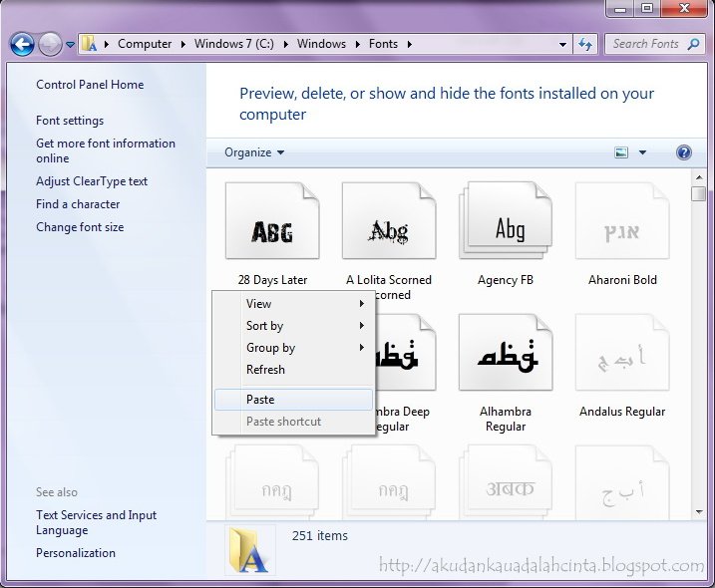Click the Back navigation arrow button
The width and height of the screenshot is (715, 588).
click(22, 44)
